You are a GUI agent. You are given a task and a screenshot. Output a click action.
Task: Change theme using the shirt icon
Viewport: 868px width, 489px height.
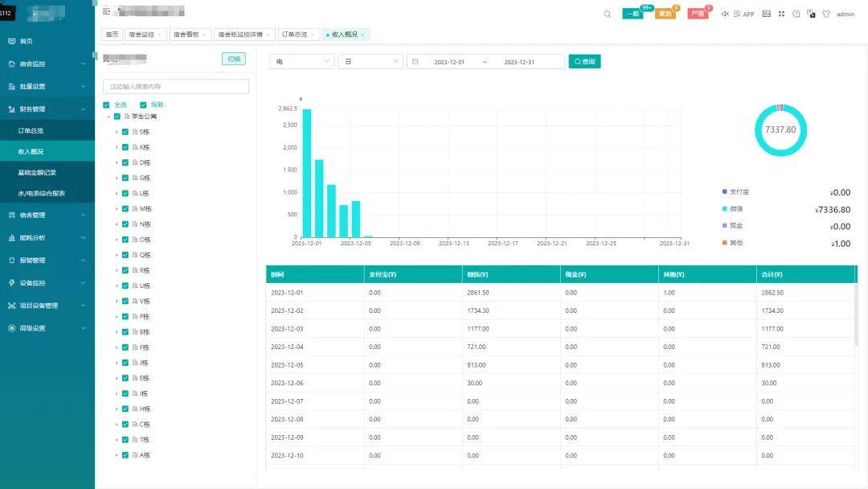(826, 14)
